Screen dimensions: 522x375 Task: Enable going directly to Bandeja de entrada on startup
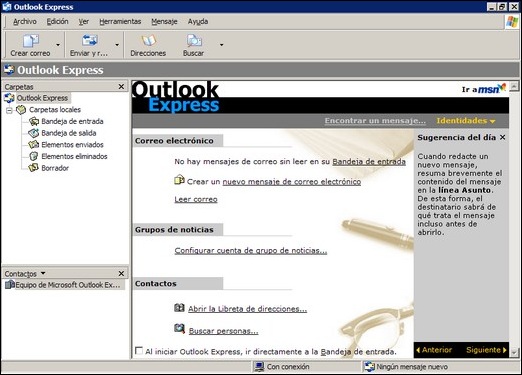pyautogui.click(x=139, y=351)
